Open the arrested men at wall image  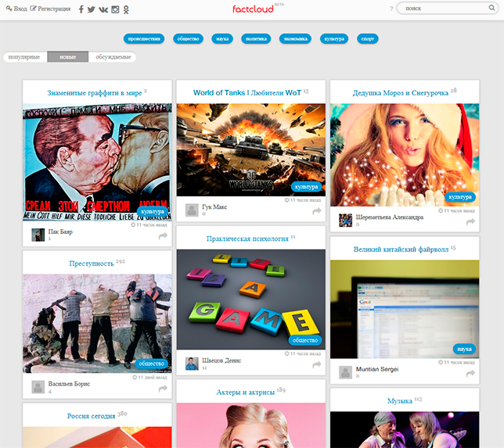pyautogui.click(x=97, y=324)
